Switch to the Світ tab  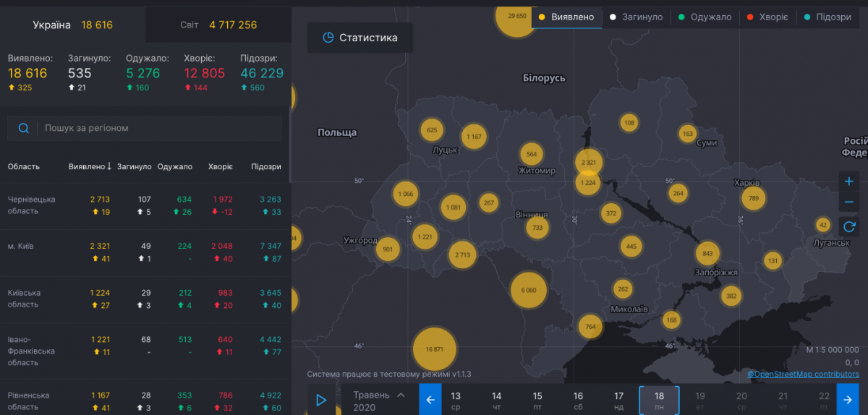click(x=218, y=25)
